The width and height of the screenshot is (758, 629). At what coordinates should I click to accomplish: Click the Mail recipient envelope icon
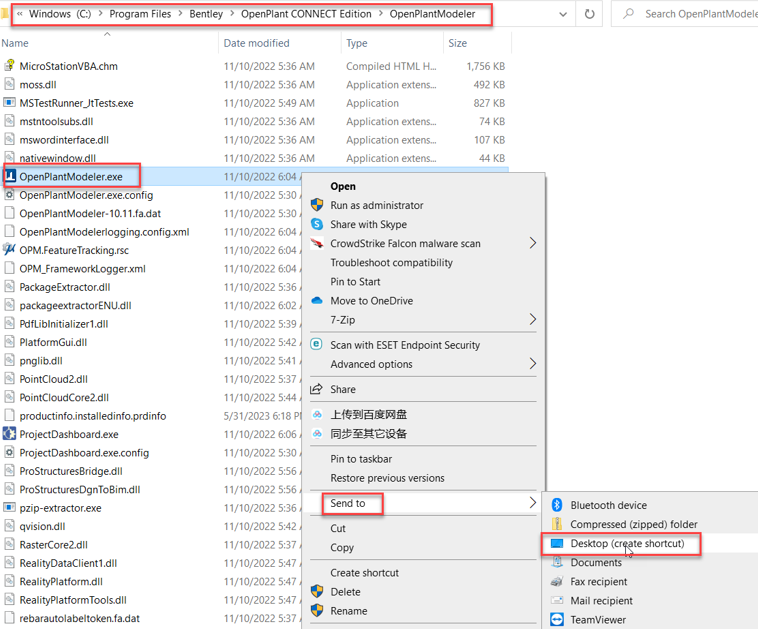(x=557, y=600)
